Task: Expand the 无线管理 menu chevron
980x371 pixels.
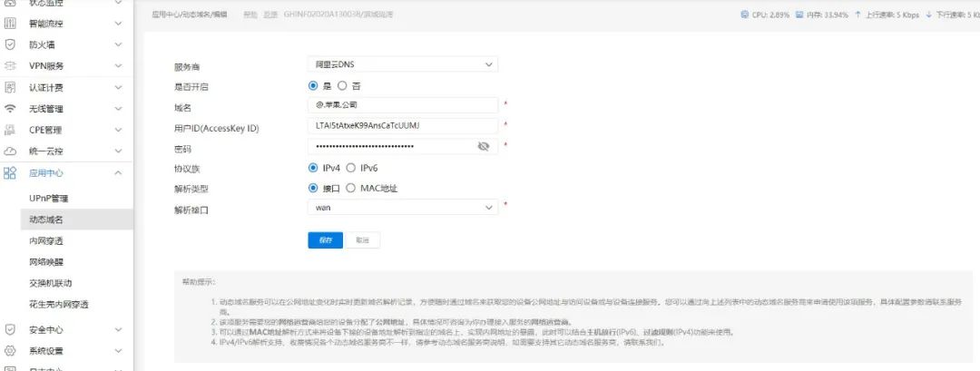Action: 118,109
